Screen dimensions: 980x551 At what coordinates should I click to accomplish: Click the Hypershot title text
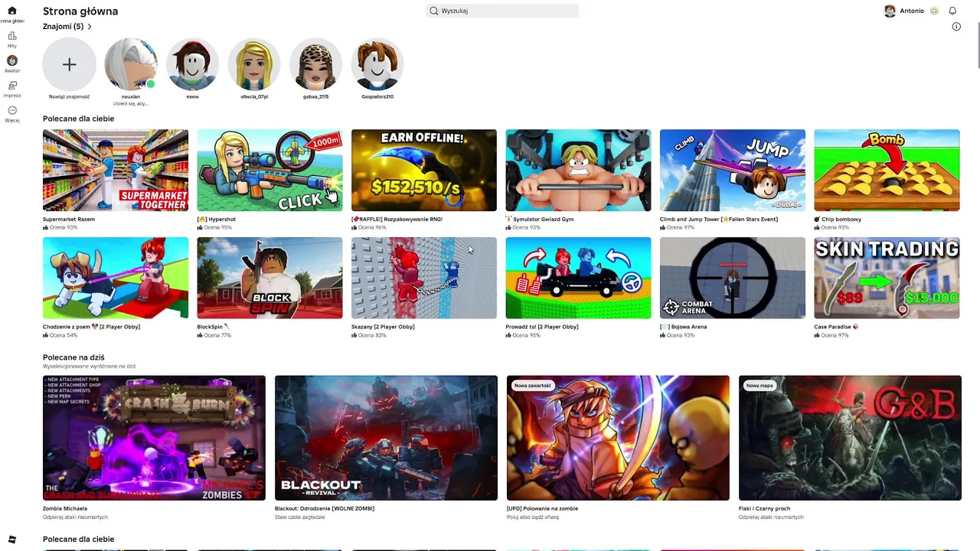pos(217,219)
